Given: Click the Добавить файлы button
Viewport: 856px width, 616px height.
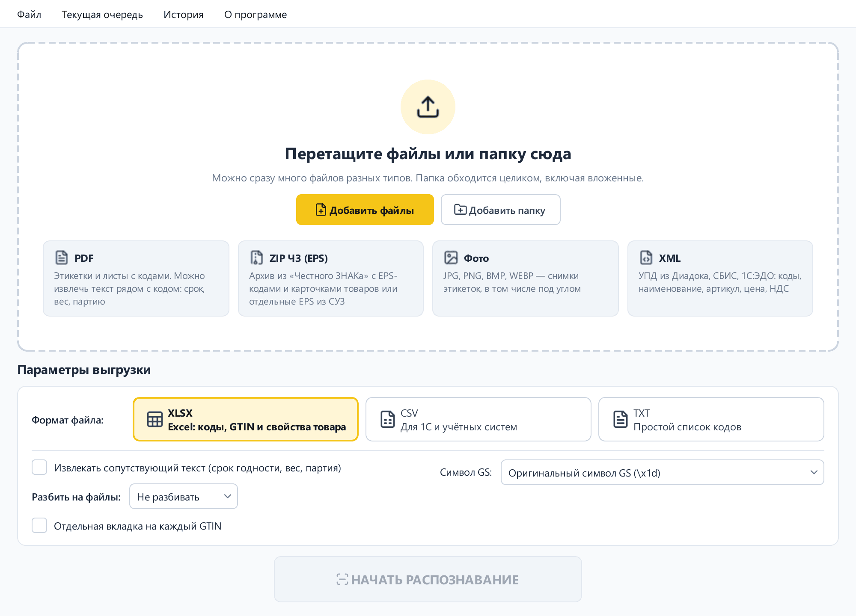Looking at the screenshot, I should tap(365, 210).
